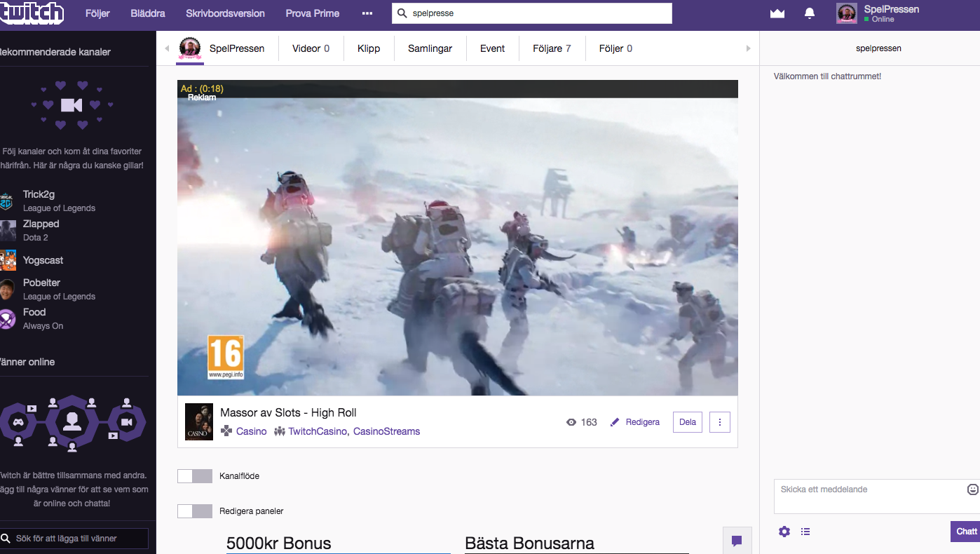This screenshot has width=980, height=554.
Task: Open the notifications bell
Action: point(810,13)
